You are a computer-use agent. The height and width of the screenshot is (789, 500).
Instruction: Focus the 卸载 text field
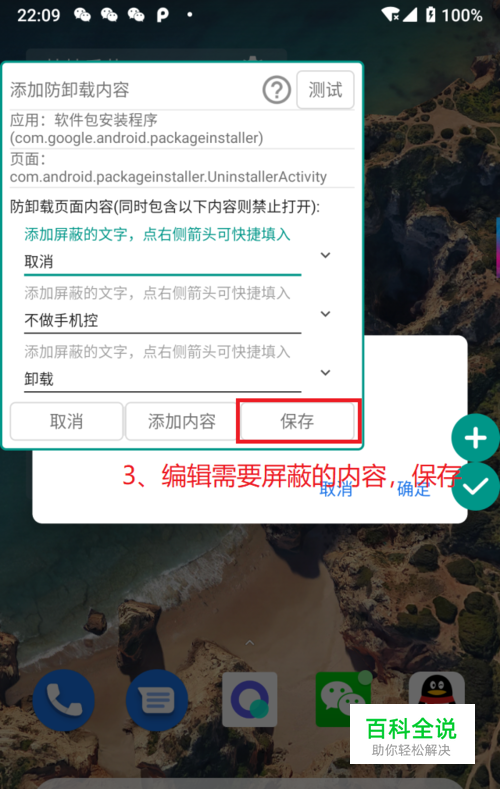pyautogui.click(x=162, y=379)
